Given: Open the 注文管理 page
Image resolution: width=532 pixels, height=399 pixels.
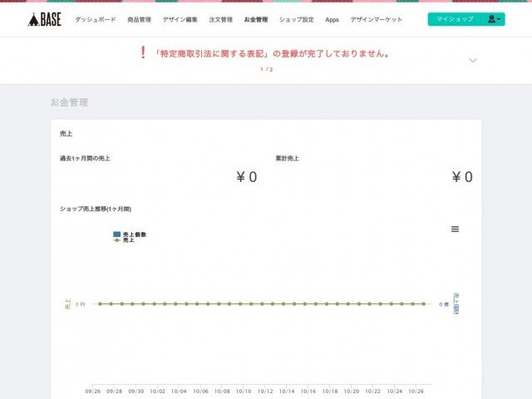Looking at the screenshot, I should click(x=221, y=20).
